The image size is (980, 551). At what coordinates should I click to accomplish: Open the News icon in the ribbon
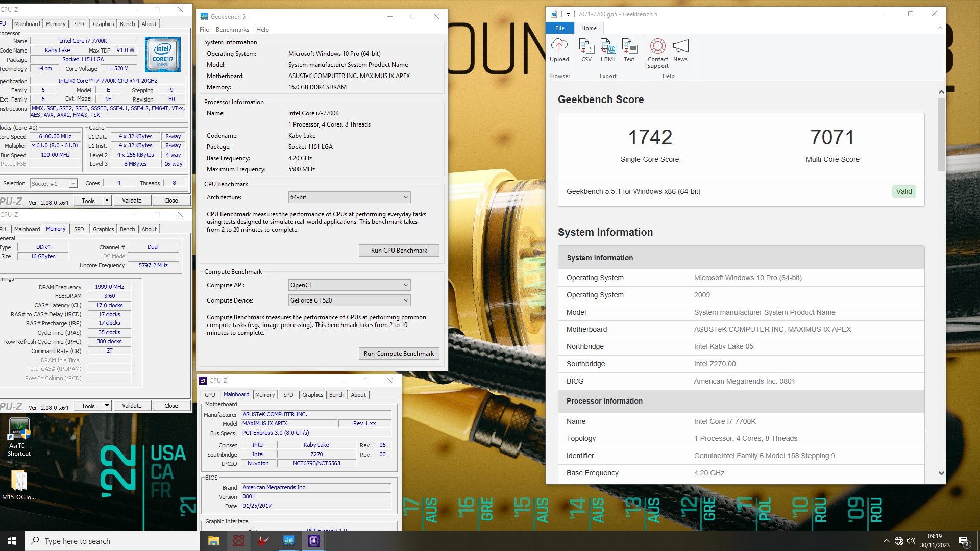(x=680, y=51)
